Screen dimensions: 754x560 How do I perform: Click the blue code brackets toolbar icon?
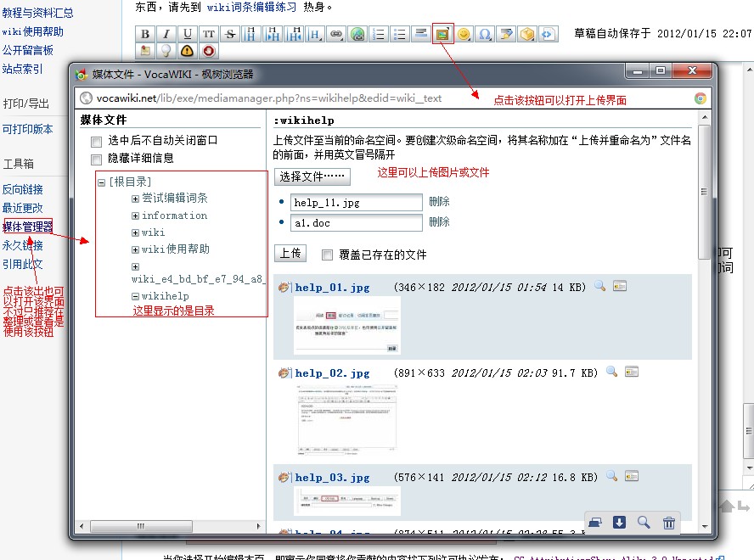[x=549, y=34]
